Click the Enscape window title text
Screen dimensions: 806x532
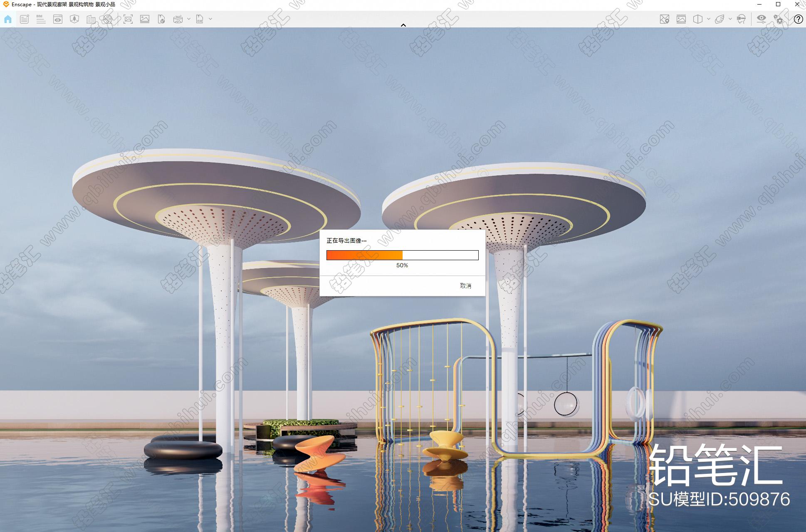click(63, 5)
